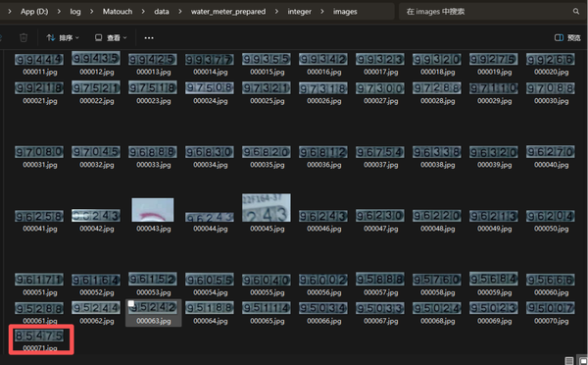This screenshot has width=588, height=365.
Task: Select the 000029.jpg thumbnail showing 97110
Action: (x=494, y=88)
